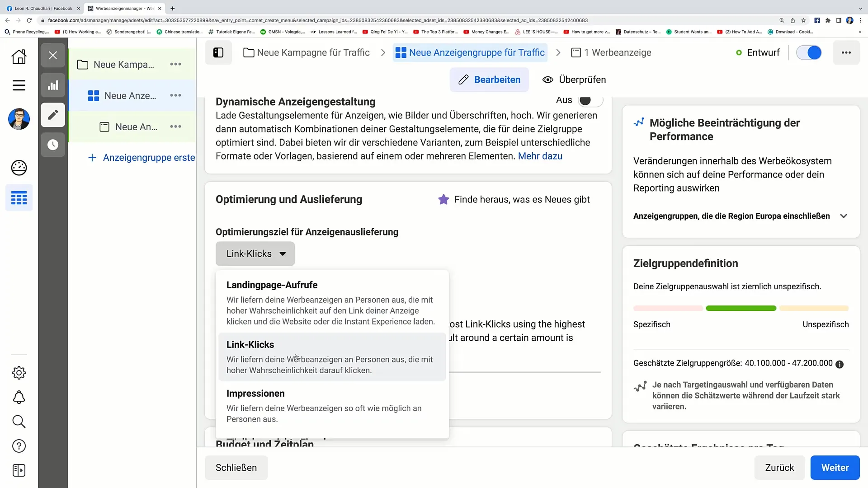
Task: Toggle Dynamische Anzeigengestaltung switch
Action: tap(590, 100)
